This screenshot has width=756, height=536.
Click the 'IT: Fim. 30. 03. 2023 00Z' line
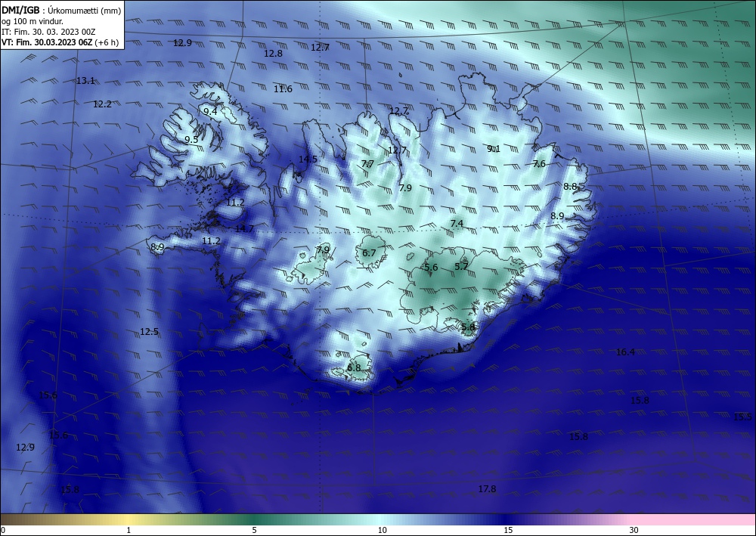pyautogui.click(x=48, y=32)
